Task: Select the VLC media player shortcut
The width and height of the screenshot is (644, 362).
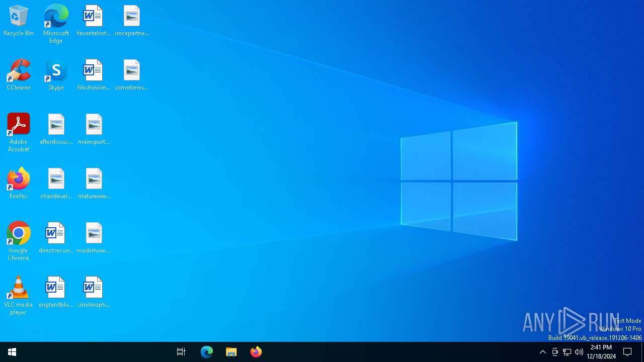Action: point(19,296)
